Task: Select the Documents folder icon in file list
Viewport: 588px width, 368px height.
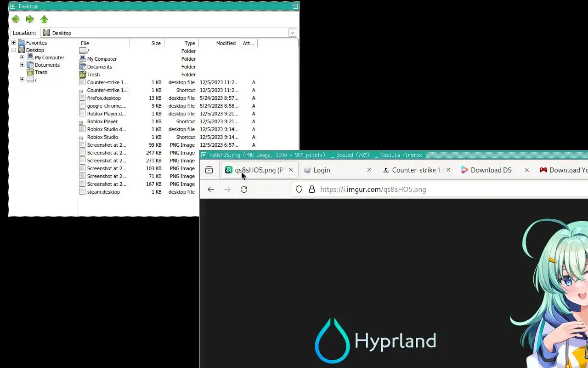Action: tap(83, 67)
